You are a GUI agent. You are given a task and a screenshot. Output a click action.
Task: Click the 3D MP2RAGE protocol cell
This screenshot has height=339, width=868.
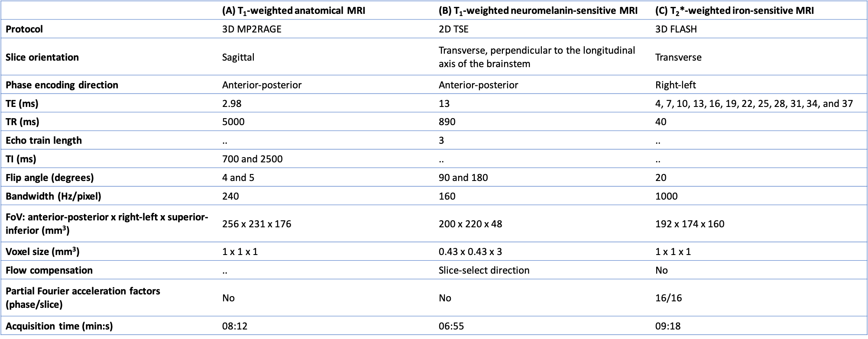coord(252,29)
